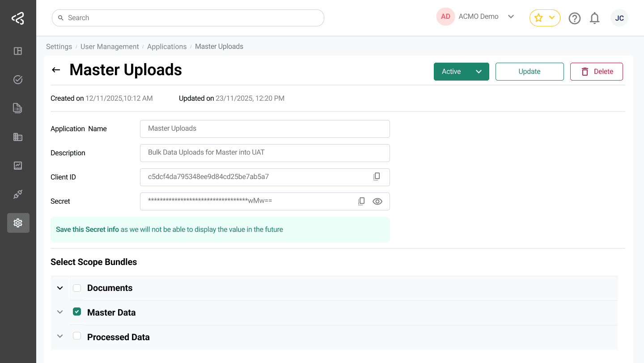The image size is (644, 363).
Task: Click inside the Search field
Action: tap(188, 17)
